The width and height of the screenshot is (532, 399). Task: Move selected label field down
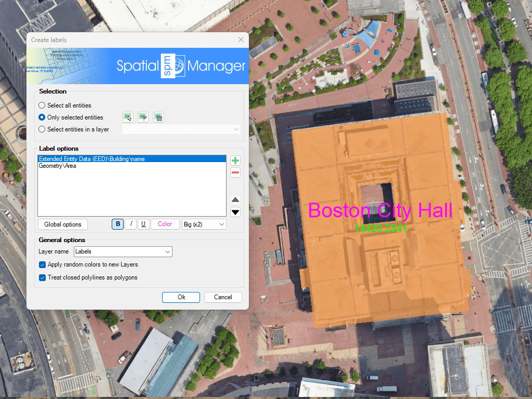[235, 212]
